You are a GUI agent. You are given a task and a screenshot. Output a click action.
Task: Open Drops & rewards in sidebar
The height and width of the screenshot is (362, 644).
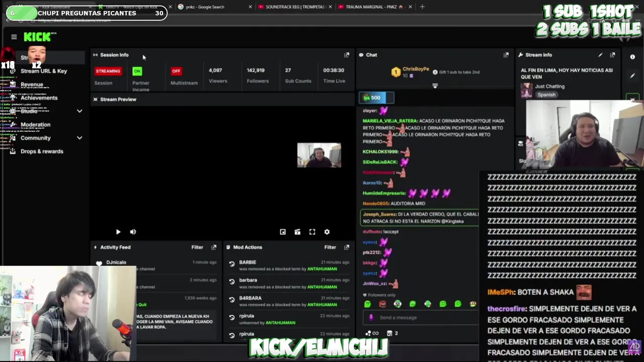[x=42, y=151]
